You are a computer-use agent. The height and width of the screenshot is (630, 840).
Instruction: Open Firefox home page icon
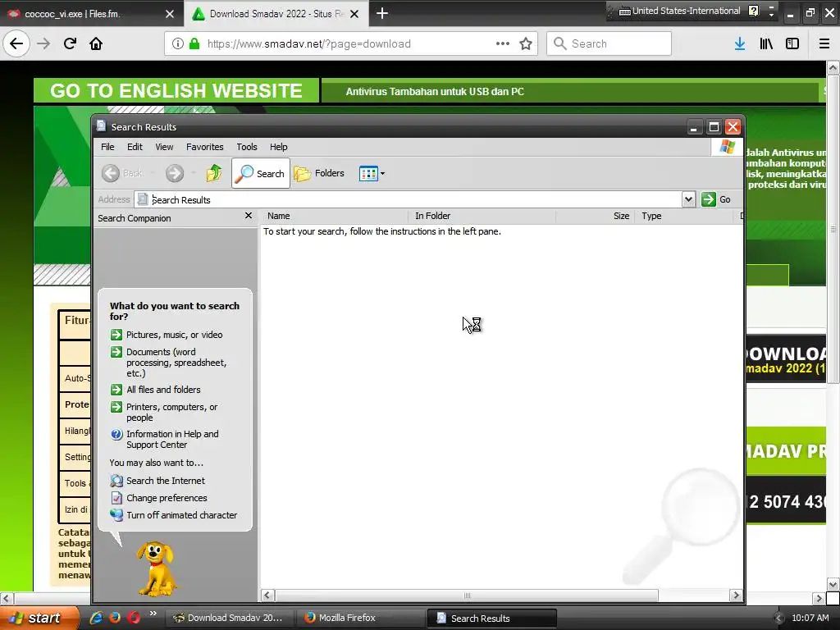[x=96, y=43]
